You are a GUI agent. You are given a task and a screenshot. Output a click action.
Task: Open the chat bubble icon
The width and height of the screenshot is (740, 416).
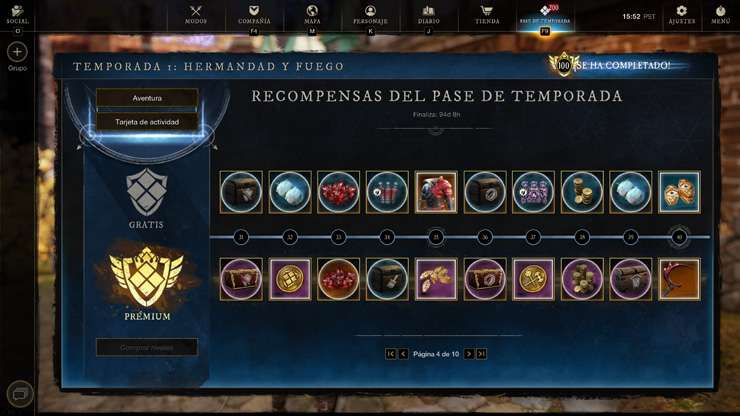(20, 394)
